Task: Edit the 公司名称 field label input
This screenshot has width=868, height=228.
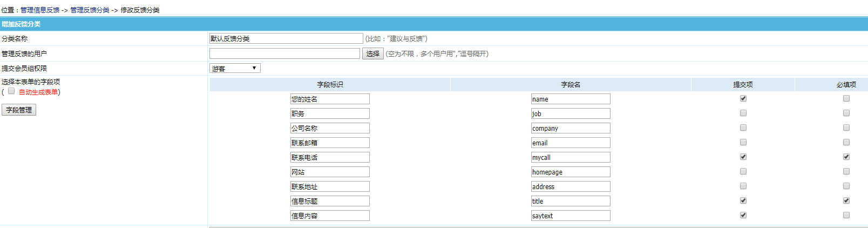Action: [330, 128]
